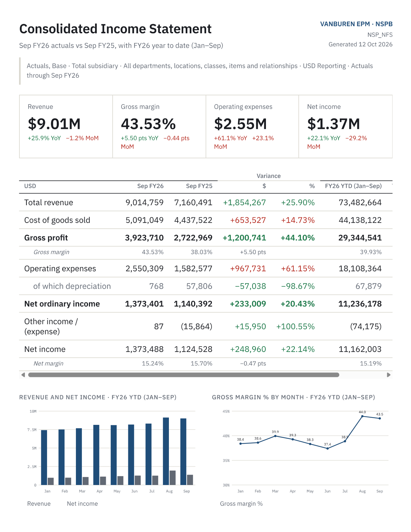
Task: Click the Revenue legend entry
Action: click(x=39, y=504)
